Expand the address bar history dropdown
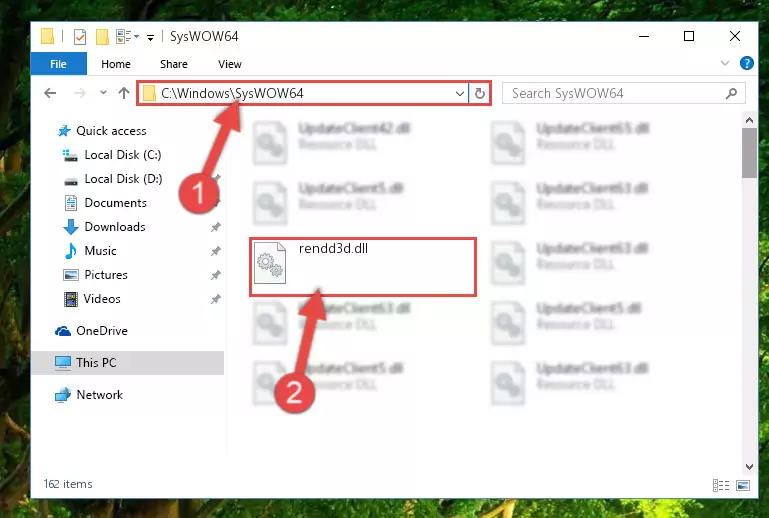This screenshot has width=769, height=518. 460,93
